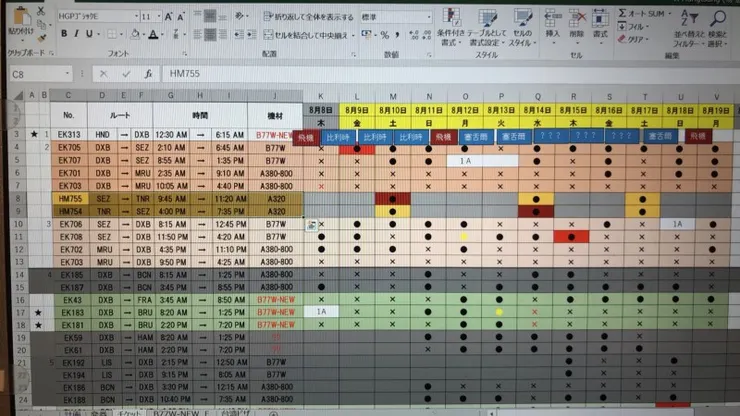The width and height of the screenshot is (740, 416).
Task: Confirm formula entry with checkmark icon
Action: (126, 74)
